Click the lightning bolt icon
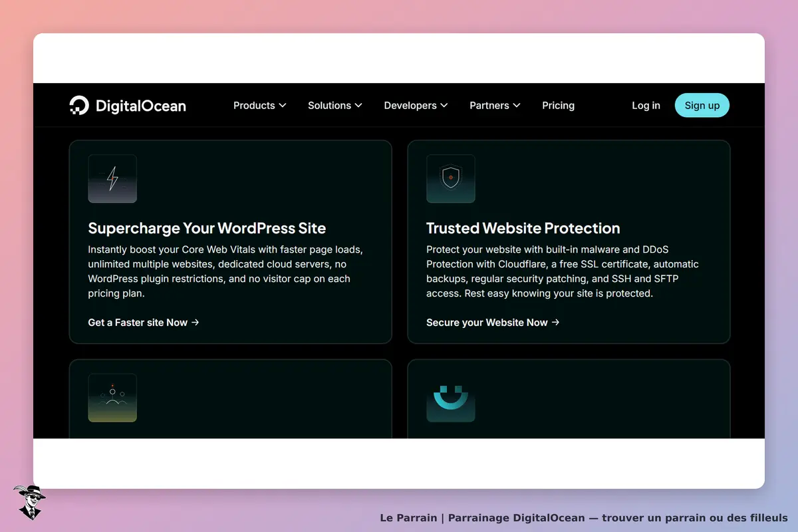The width and height of the screenshot is (798, 532). pyautogui.click(x=112, y=178)
